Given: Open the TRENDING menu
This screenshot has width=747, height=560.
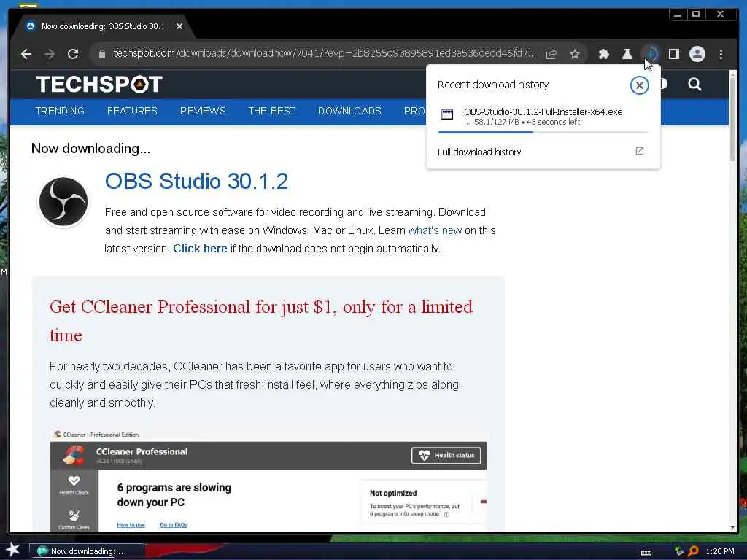Looking at the screenshot, I should point(60,111).
